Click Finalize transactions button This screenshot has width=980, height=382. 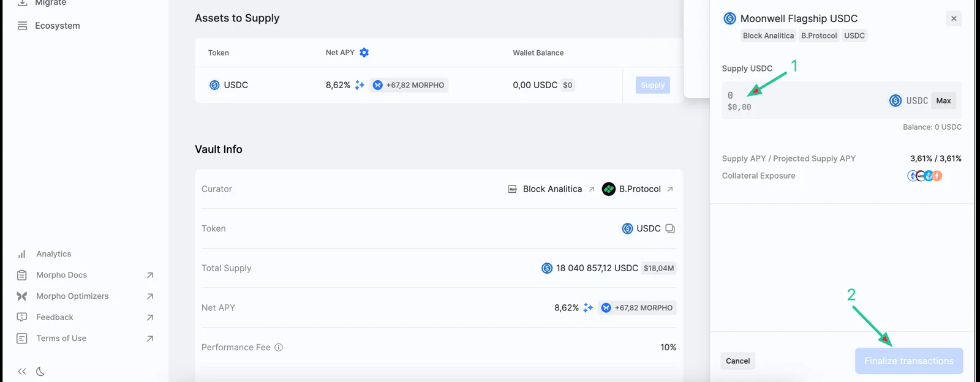tap(909, 361)
